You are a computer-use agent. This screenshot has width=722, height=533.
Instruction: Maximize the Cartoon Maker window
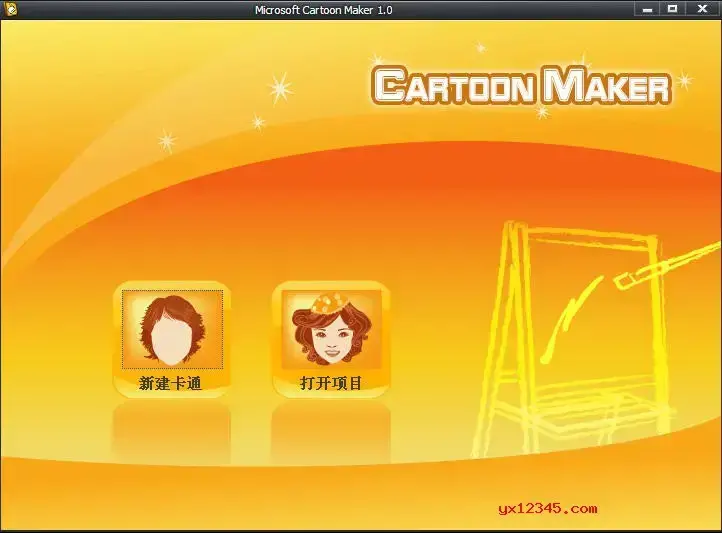click(x=673, y=9)
